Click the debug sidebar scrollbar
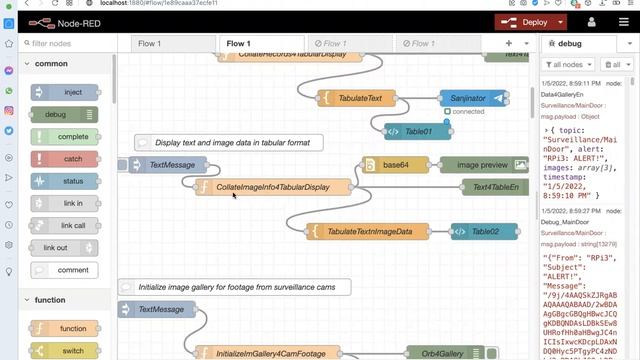Image resolution: width=640 pixels, height=360 pixels. click(x=632, y=81)
